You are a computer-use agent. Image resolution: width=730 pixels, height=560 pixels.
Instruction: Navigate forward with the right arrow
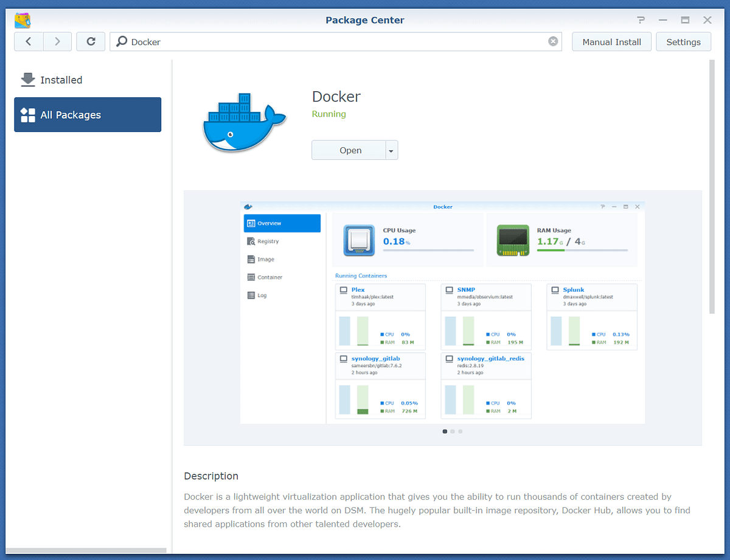tap(57, 41)
